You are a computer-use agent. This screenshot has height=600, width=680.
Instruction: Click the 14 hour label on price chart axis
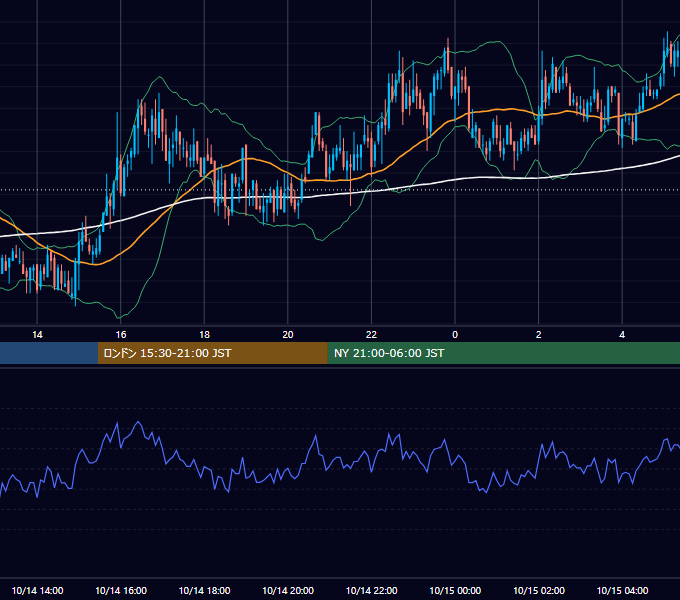click(37, 335)
